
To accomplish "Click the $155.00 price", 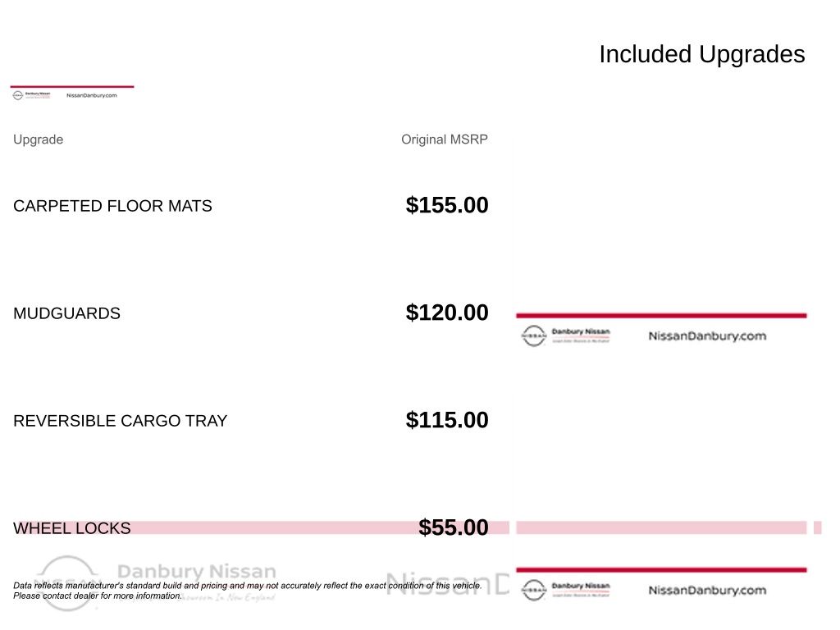I will point(446,205).
